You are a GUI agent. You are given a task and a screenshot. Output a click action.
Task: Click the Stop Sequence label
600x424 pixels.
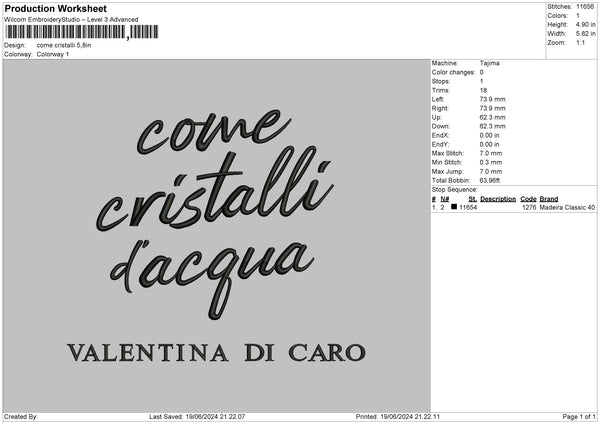(455, 190)
